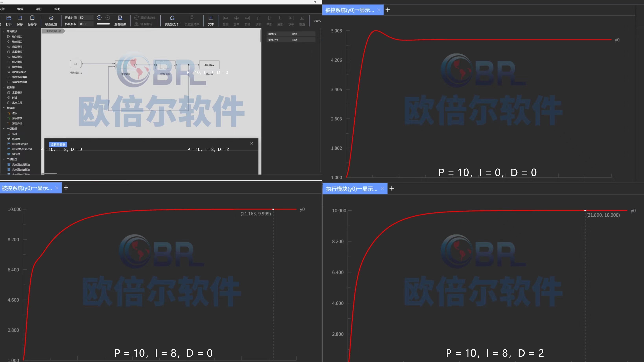Save the model using 保存
Screen dimensions: 644x362
coord(20,20)
